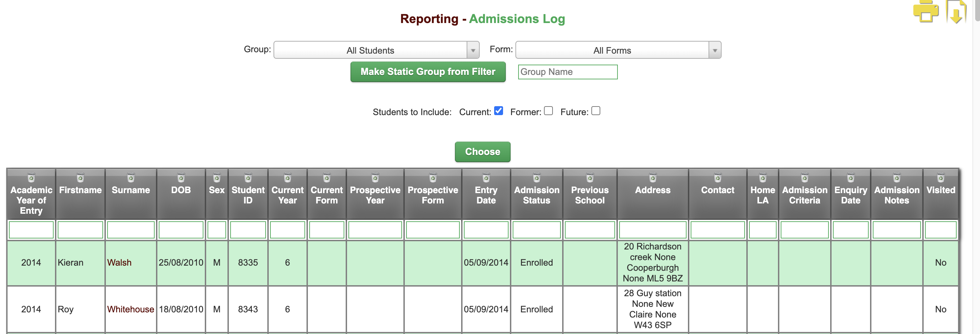Viewport: 980px width, 334px height.
Task: Remove the Current Year column bin icon
Action: point(288,177)
